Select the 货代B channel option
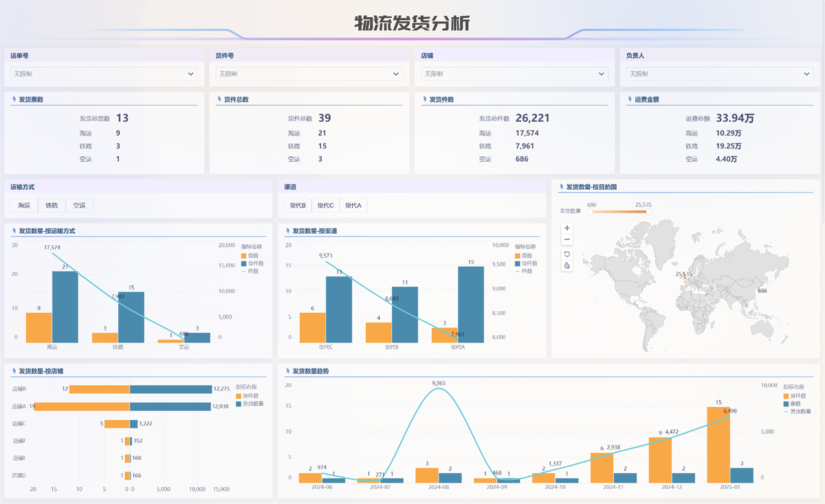Image resolution: width=825 pixels, height=504 pixels. click(297, 205)
